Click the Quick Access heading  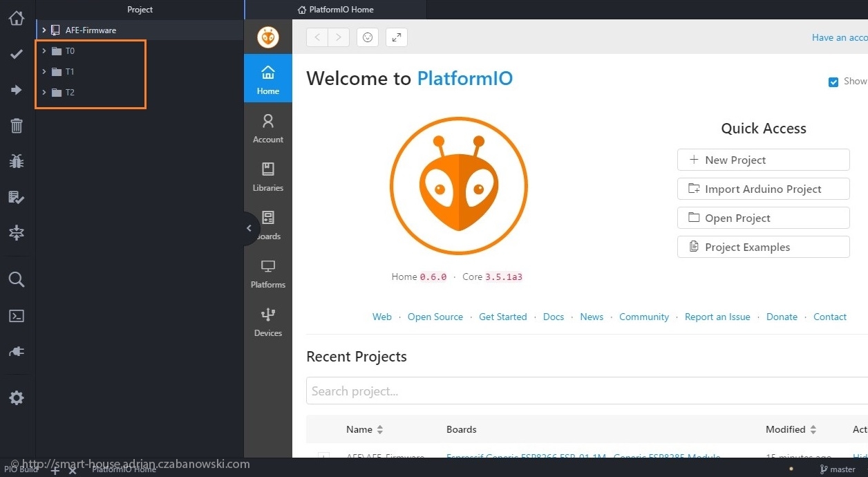tap(764, 129)
